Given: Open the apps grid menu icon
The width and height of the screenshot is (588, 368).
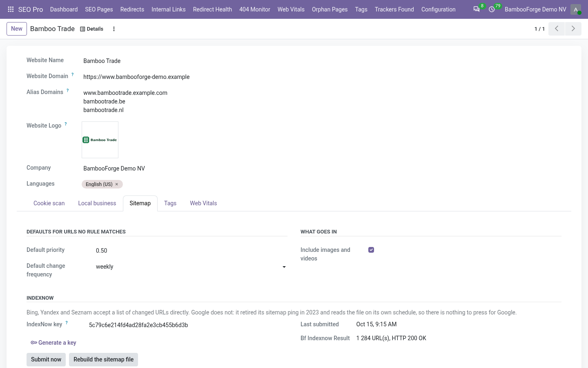Looking at the screenshot, I should tap(11, 9).
